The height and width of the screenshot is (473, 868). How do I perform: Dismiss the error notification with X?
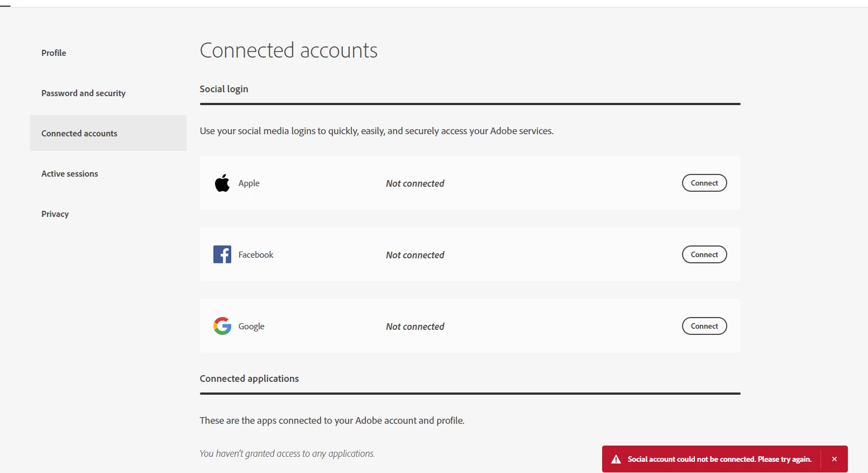tap(834, 459)
